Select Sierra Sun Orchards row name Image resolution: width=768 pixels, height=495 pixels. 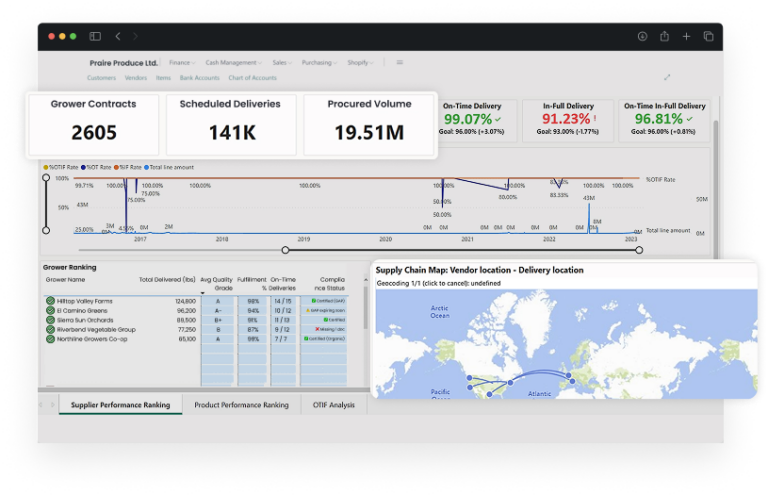click(85, 320)
